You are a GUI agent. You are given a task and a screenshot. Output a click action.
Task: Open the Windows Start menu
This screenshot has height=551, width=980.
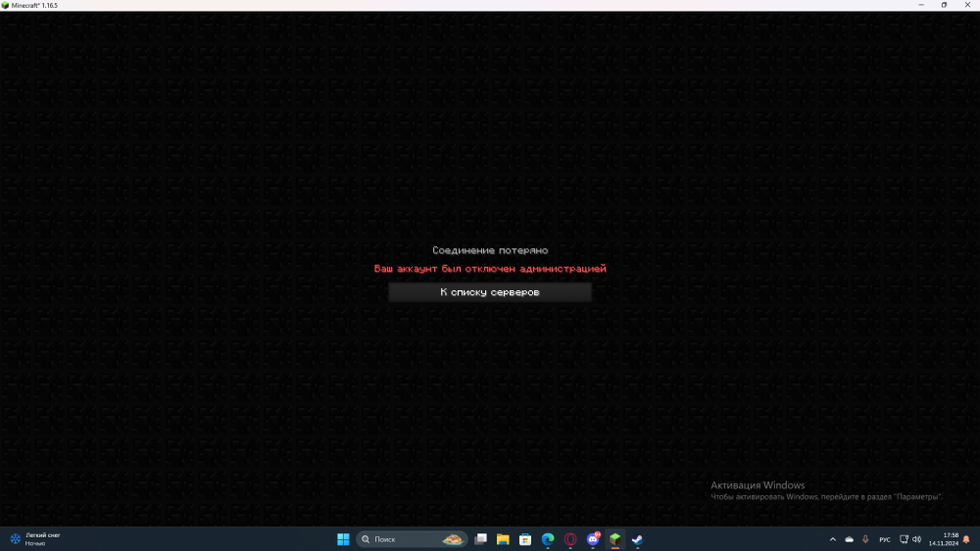tap(343, 539)
